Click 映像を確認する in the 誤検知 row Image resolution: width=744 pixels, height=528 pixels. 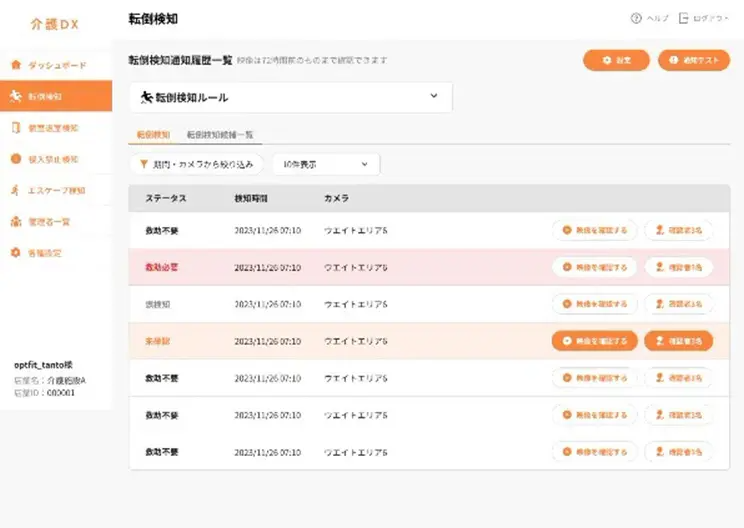click(x=594, y=304)
